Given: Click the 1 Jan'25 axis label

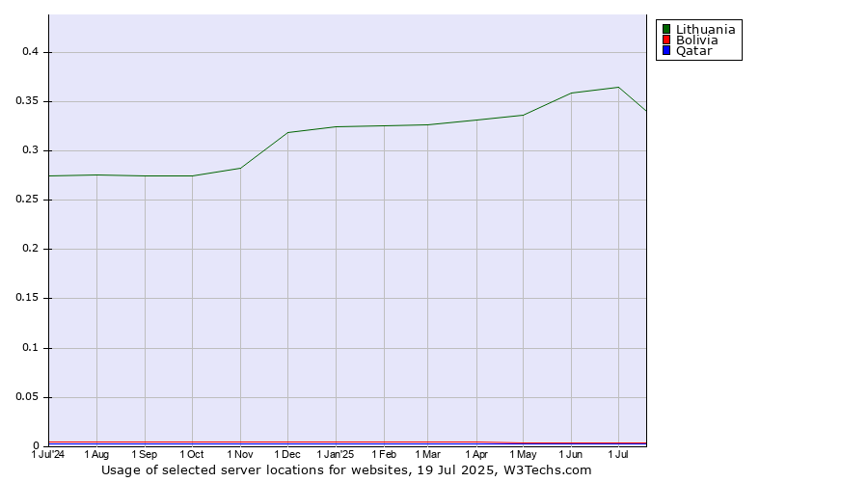Looking at the screenshot, I should [x=336, y=454].
